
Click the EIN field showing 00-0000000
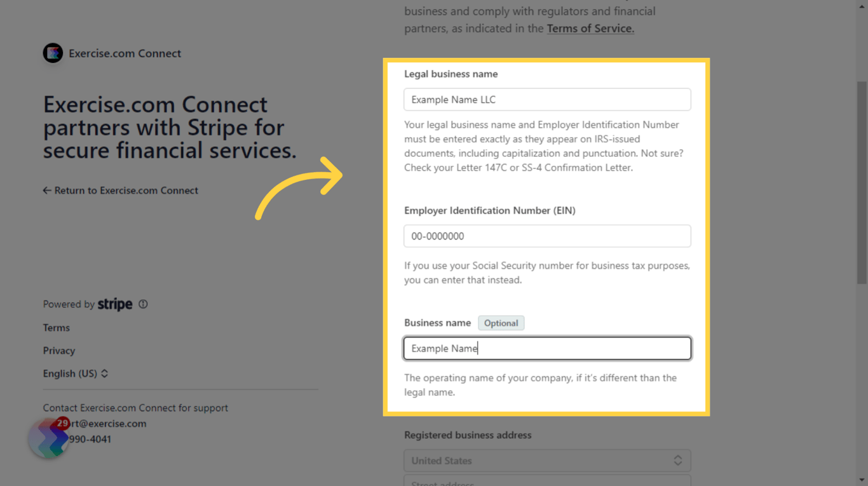point(547,236)
